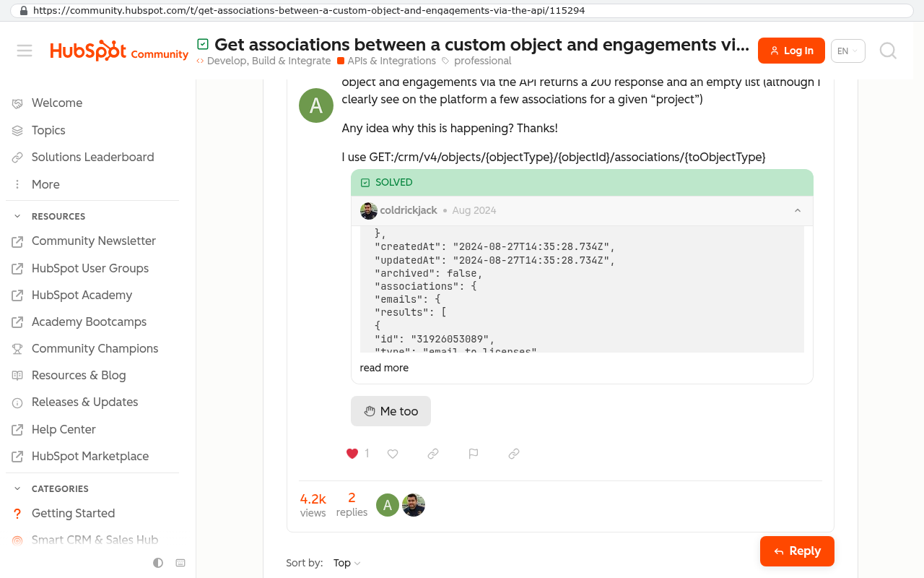Click the orange Log In button
This screenshot has height=578, width=924.
pyautogui.click(x=791, y=51)
